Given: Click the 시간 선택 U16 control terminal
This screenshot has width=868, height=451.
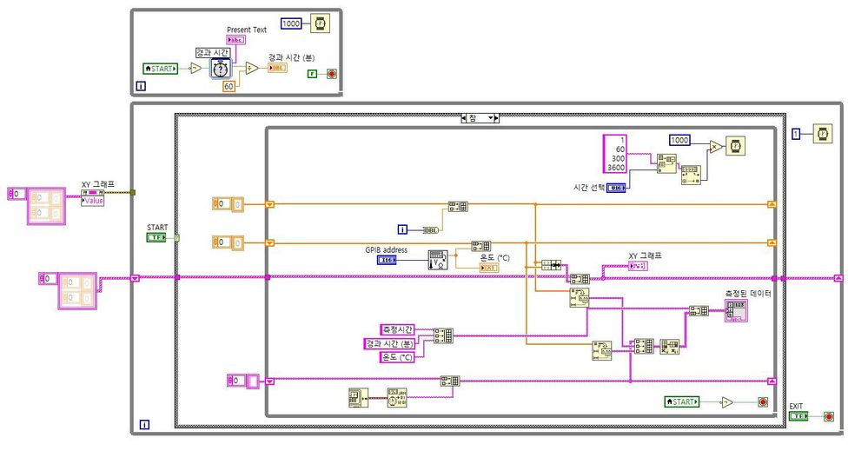Looking at the screenshot, I should [616, 189].
